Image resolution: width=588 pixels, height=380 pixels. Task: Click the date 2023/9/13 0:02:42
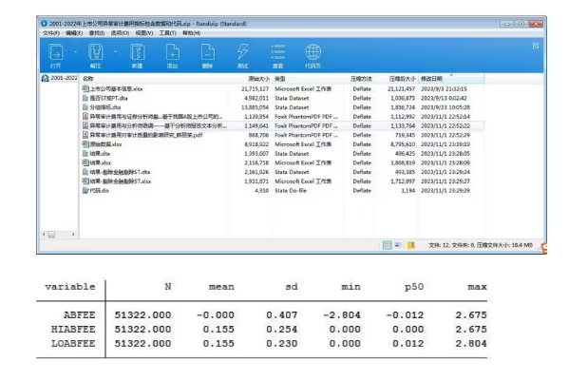(444, 98)
